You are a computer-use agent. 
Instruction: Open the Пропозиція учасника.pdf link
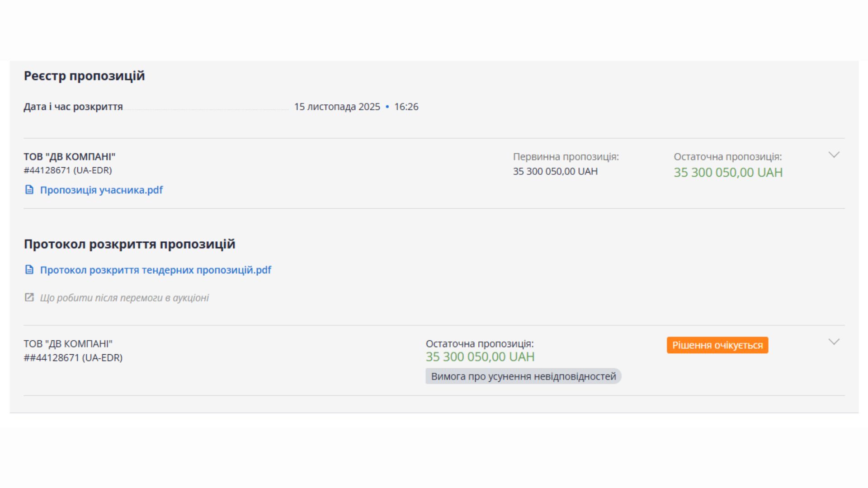coord(101,190)
